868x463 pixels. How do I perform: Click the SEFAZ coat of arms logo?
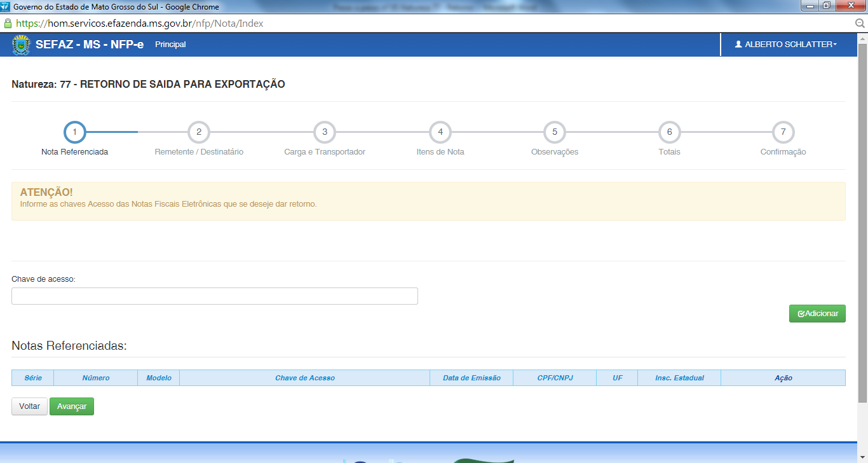21,45
